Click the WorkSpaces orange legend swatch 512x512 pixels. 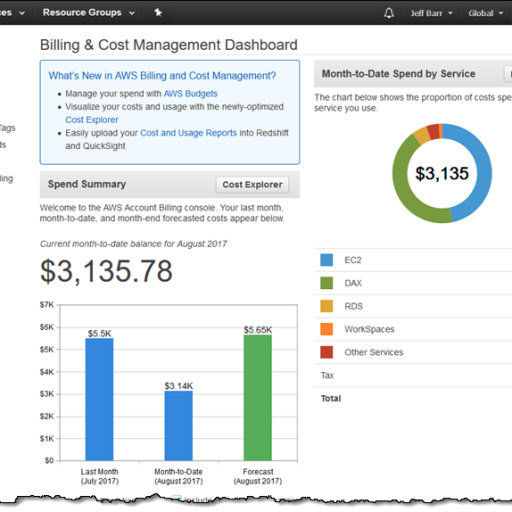[326, 329]
